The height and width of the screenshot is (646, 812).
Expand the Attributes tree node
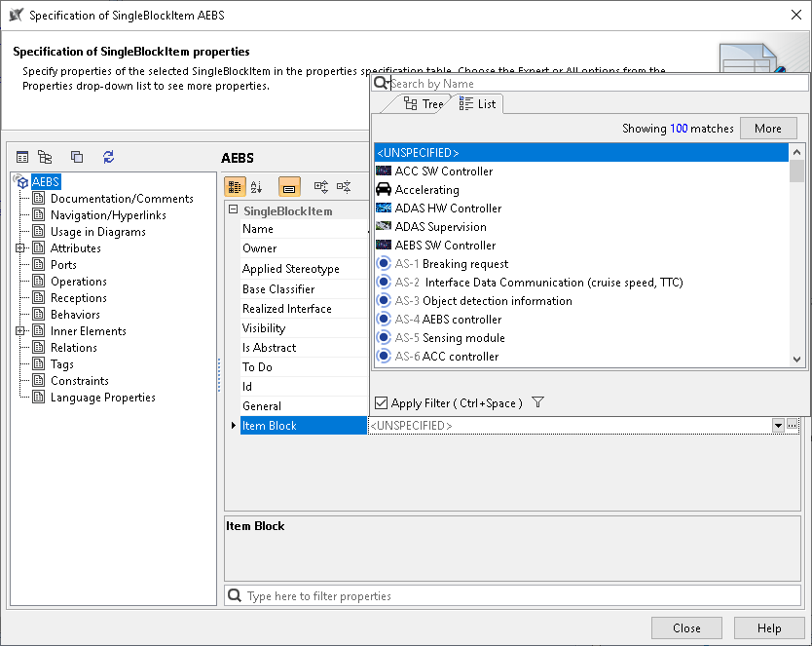[20, 248]
